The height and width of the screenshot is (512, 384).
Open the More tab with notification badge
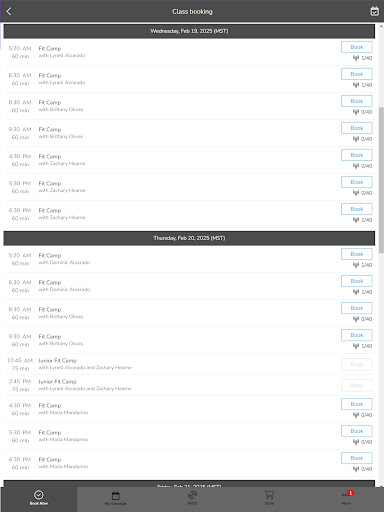click(x=346, y=498)
